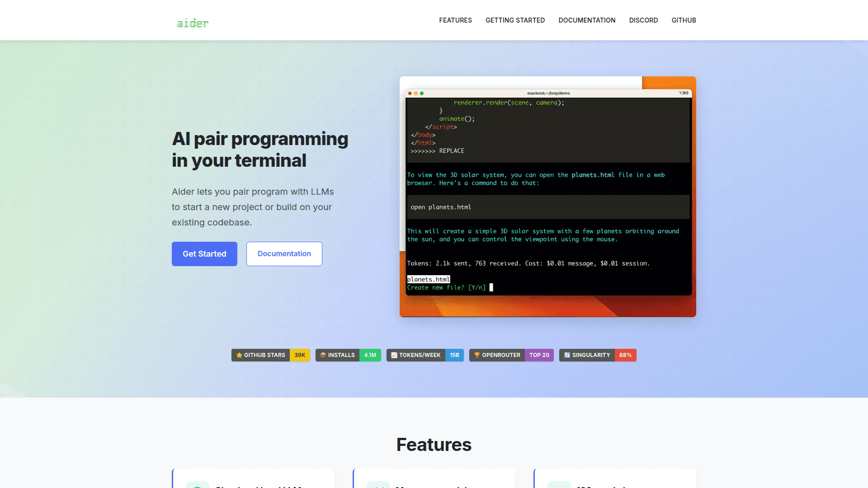The width and height of the screenshot is (868, 488).
Task: Go to Getting Started in navigation
Action: point(515,20)
